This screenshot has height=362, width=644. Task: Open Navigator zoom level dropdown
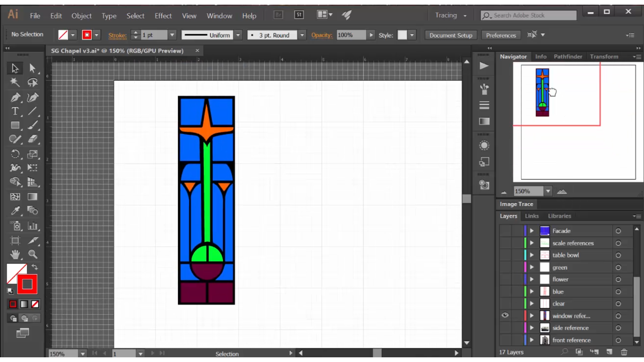click(x=548, y=191)
